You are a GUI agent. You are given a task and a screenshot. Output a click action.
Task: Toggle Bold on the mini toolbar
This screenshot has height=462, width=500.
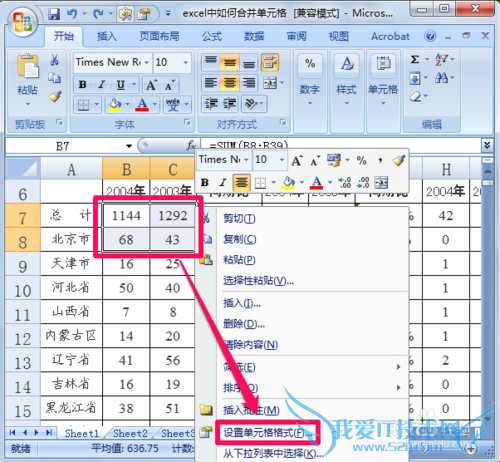[x=205, y=183]
